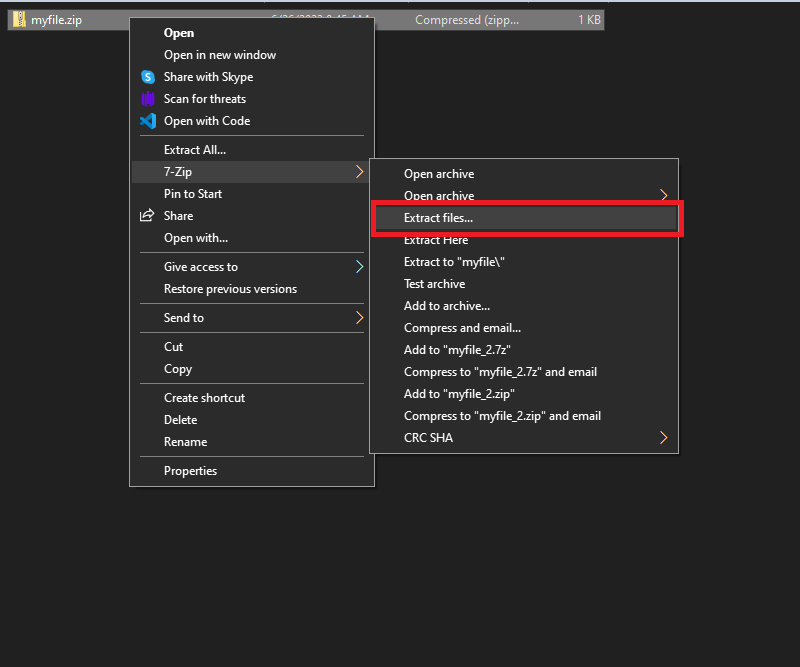Select Compress to "myfile_2.zip" and email
This screenshot has width=800, height=667.
[x=502, y=416]
